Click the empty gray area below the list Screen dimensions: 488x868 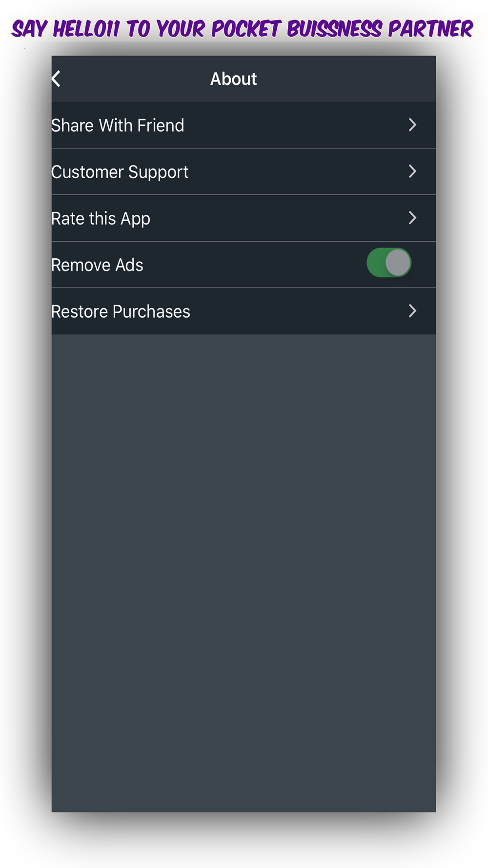point(244,573)
